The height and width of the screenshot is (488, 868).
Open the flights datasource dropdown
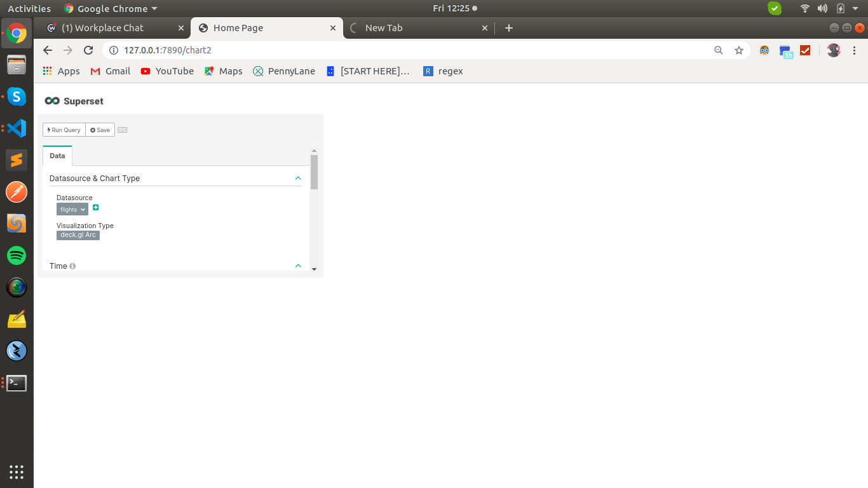coord(72,209)
